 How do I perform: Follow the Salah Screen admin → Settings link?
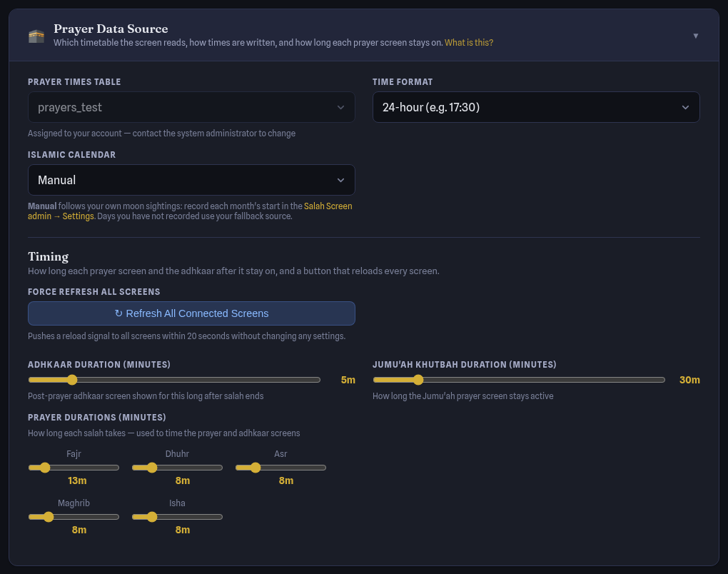point(190,211)
